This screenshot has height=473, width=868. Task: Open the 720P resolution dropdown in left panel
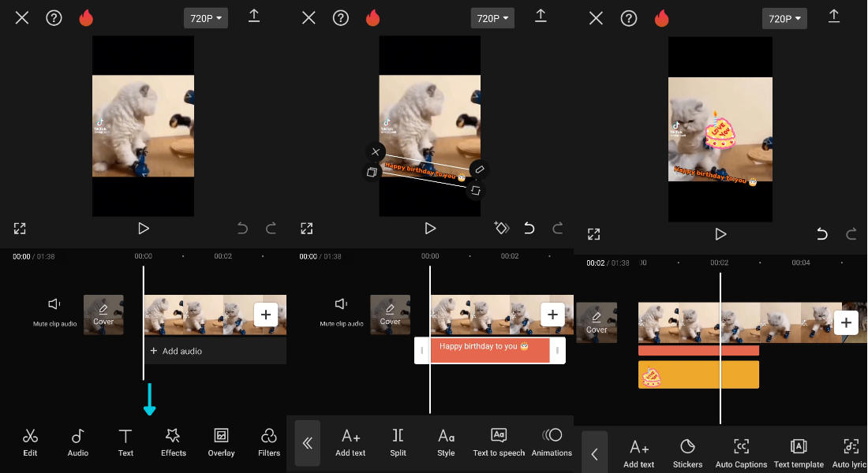point(205,18)
